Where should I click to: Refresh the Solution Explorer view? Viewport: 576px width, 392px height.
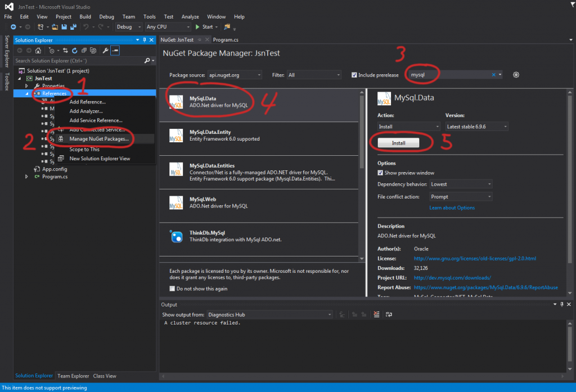pos(75,50)
